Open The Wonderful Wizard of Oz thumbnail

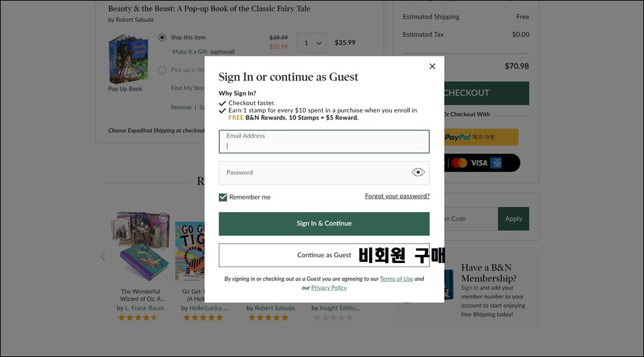tap(140, 246)
